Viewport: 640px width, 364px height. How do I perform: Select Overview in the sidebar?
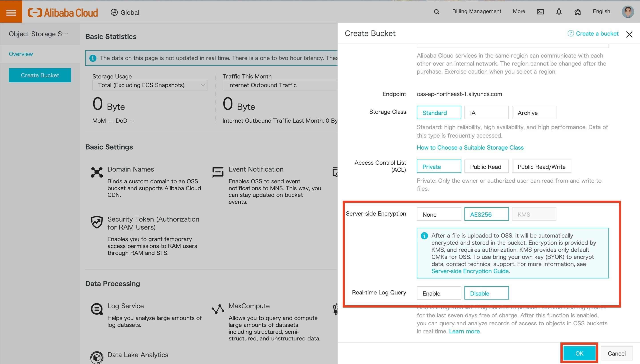(x=21, y=54)
